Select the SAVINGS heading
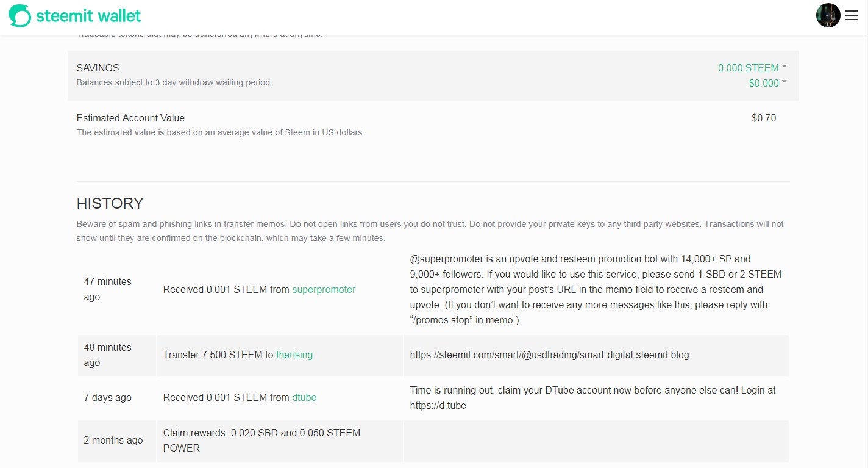 [98, 68]
